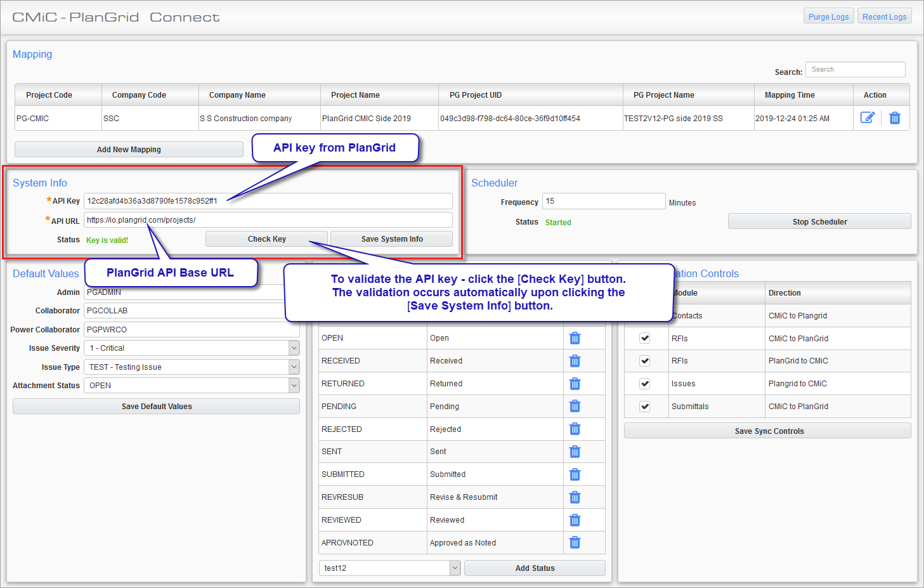Click the Add Status button
Screen dimensions: 924x588
pos(535,568)
